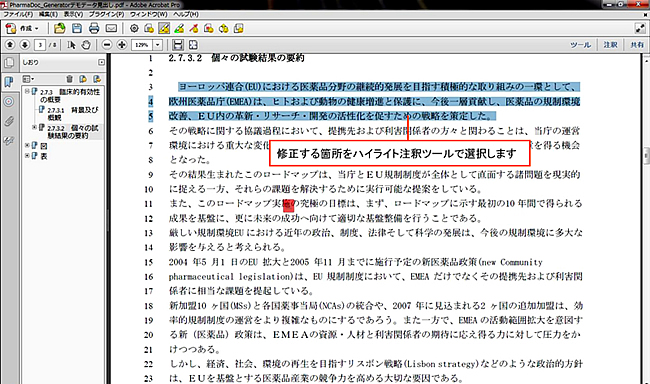Click the save floppy disk icon
The height and width of the screenshot is (384, 650).
pyautogui.click(x=77, y=29)
